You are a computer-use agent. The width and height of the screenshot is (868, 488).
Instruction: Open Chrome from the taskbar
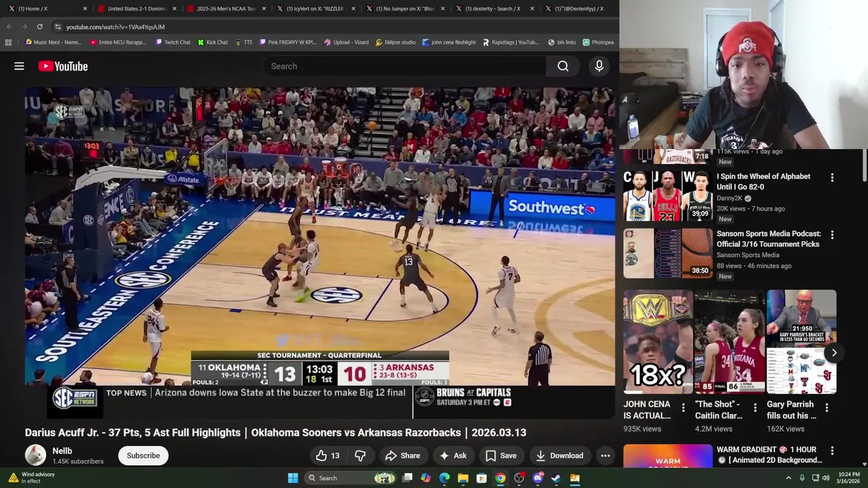coord(500,478)
